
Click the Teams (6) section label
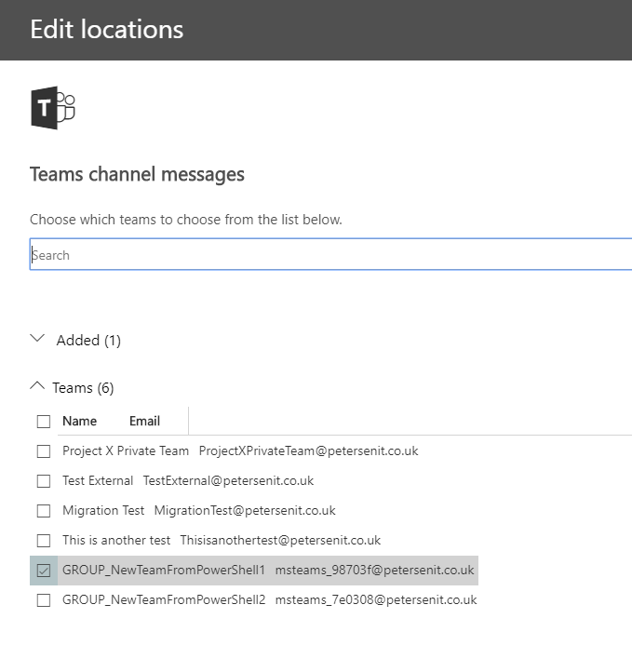[x=83, y=388]
